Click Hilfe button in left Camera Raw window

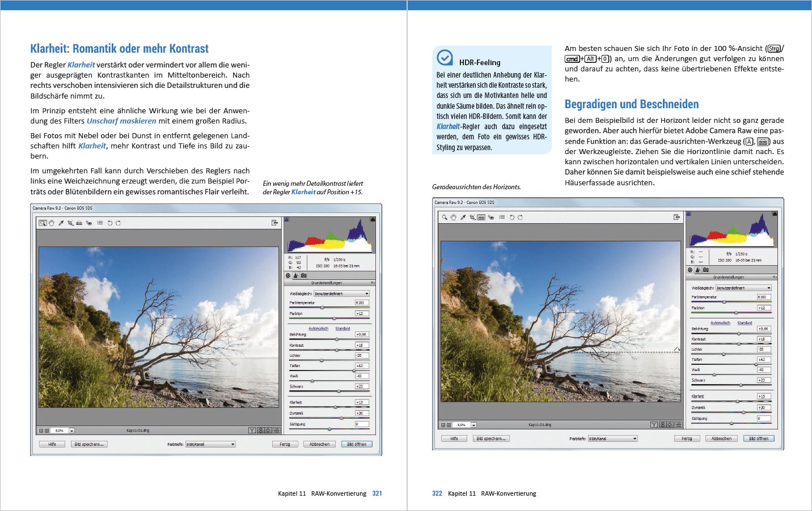coord(52,444)
